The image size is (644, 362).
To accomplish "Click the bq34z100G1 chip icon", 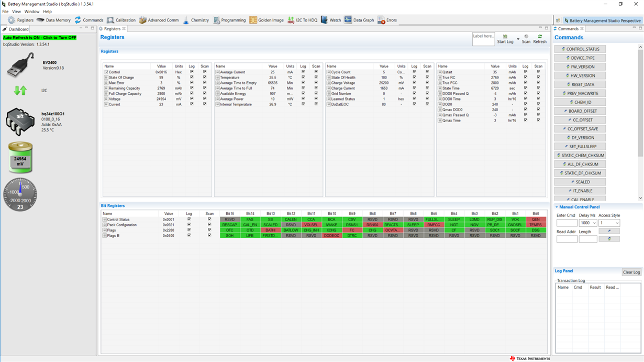I will point(20,122).
